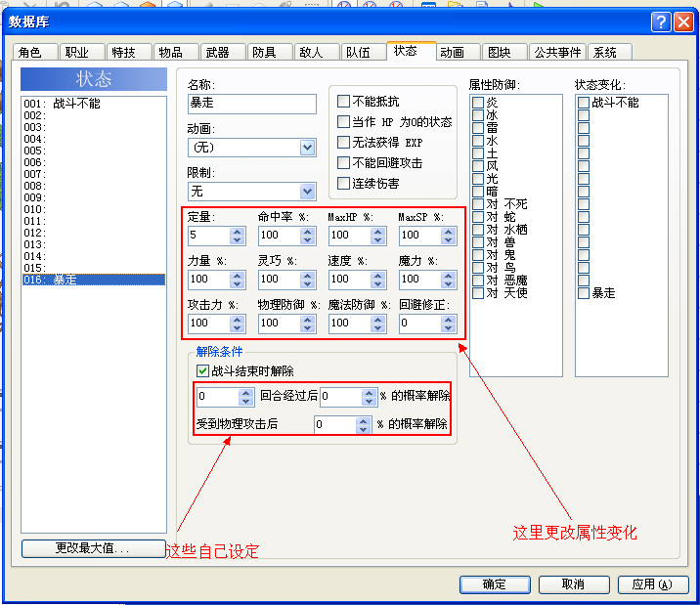Click the 攻击力 % spinner arrows

pos(238,324)
